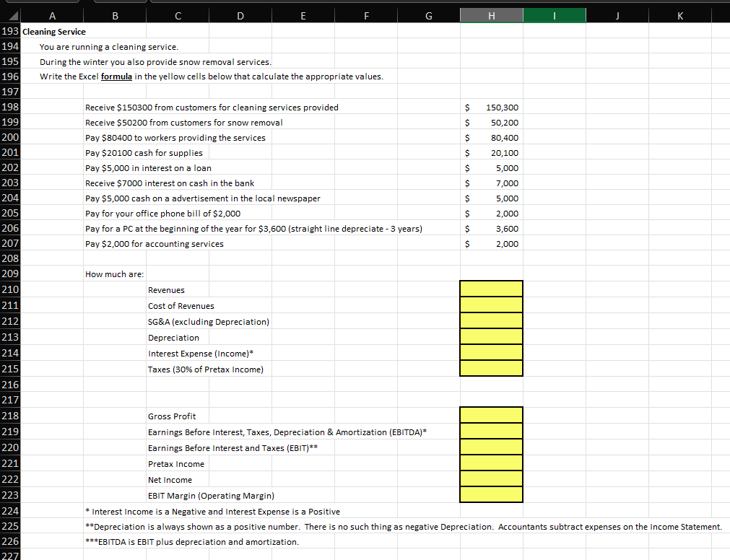Screen dimensions: 730x560
Task: Click yellow Taxes (30% of Pretax) cell
Action: point(491,368)
